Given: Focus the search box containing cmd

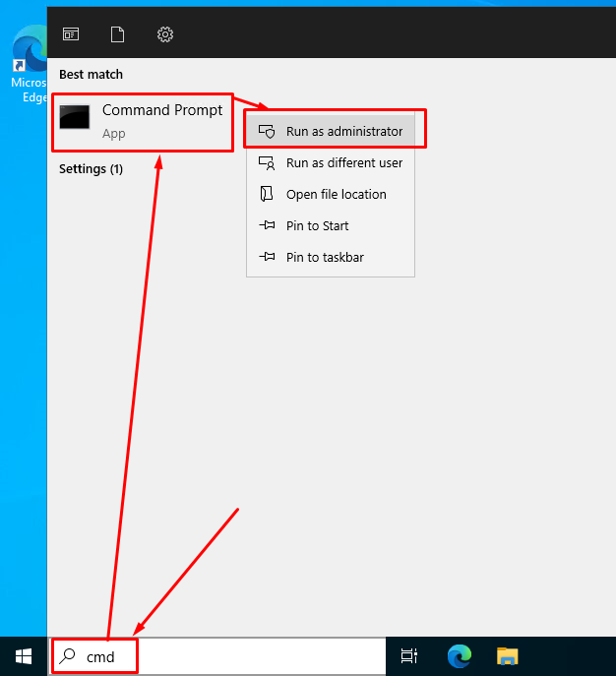Looking at the screenshot, I should (216, 656).
